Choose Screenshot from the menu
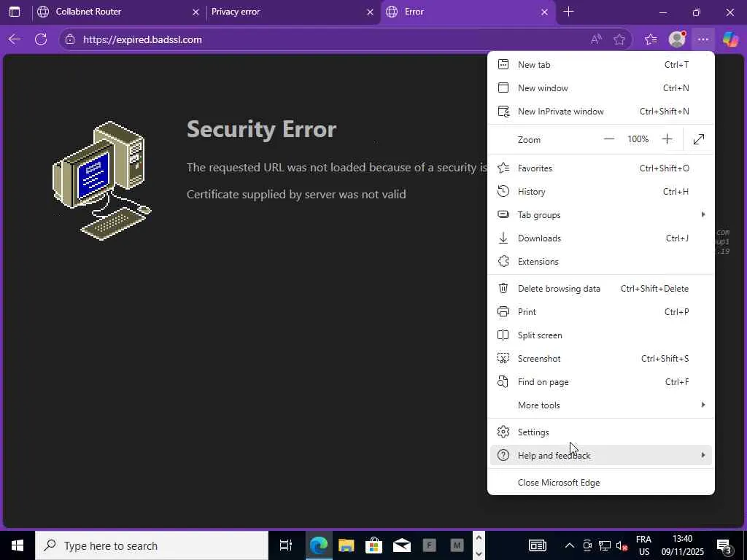Viewport: 747px width, 560px height. tap(601, 359)
